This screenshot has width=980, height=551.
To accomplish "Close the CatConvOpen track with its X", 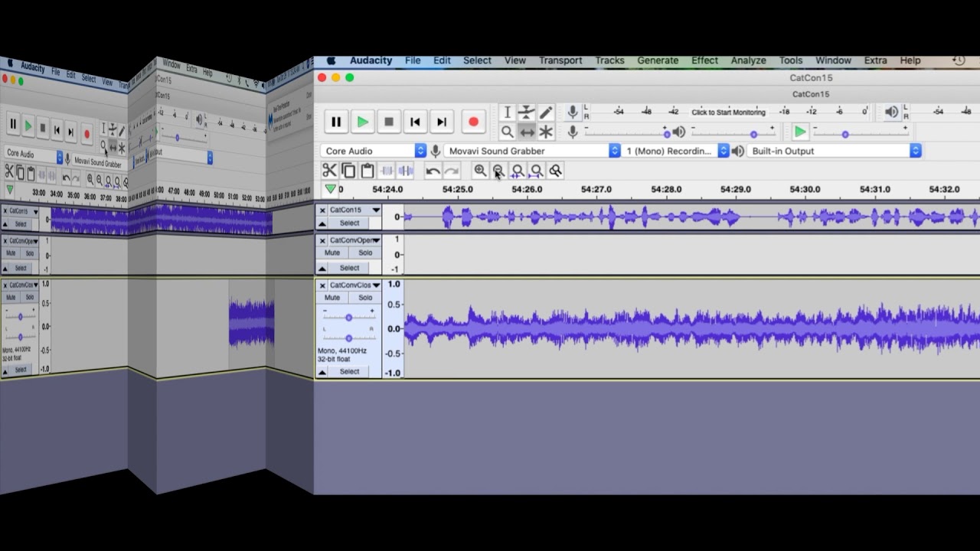I will click(322, 240).
